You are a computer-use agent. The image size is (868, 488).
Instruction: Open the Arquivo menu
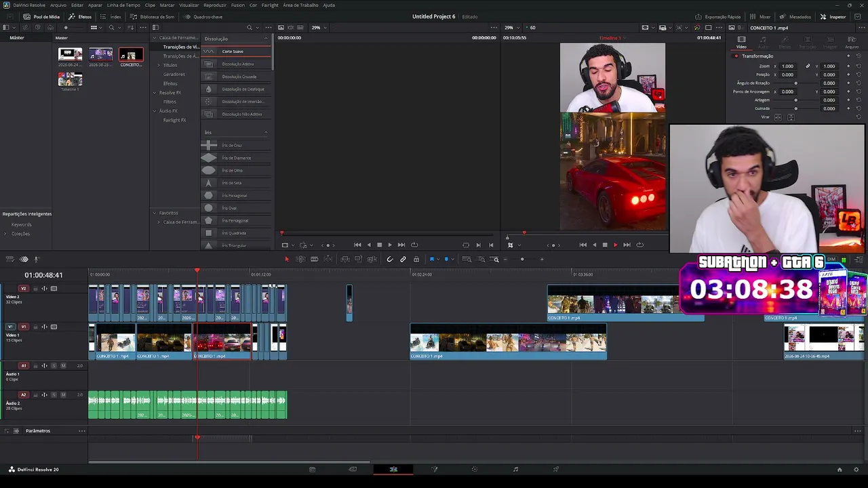58,5
